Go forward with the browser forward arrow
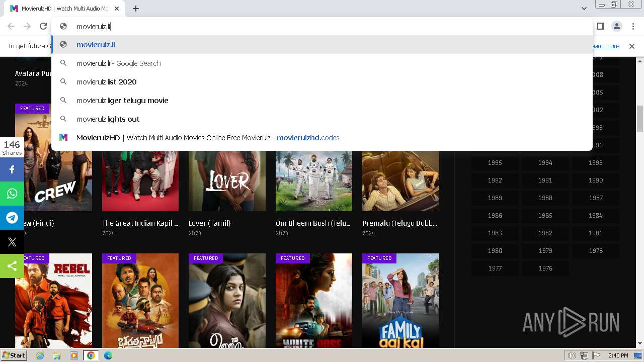Screen dimensions: 644x362 [27, 26]
